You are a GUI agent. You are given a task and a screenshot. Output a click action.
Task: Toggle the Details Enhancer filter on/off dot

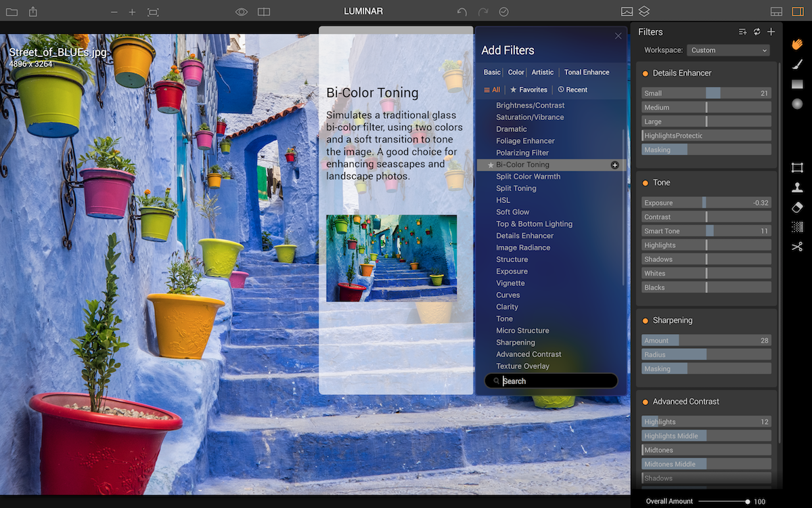646,73
